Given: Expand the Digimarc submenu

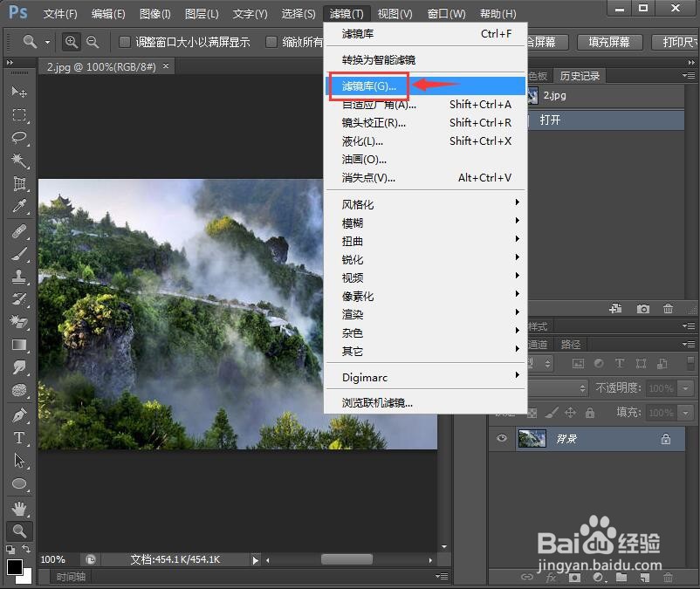Looking at the screenshot, I should 425,378.
